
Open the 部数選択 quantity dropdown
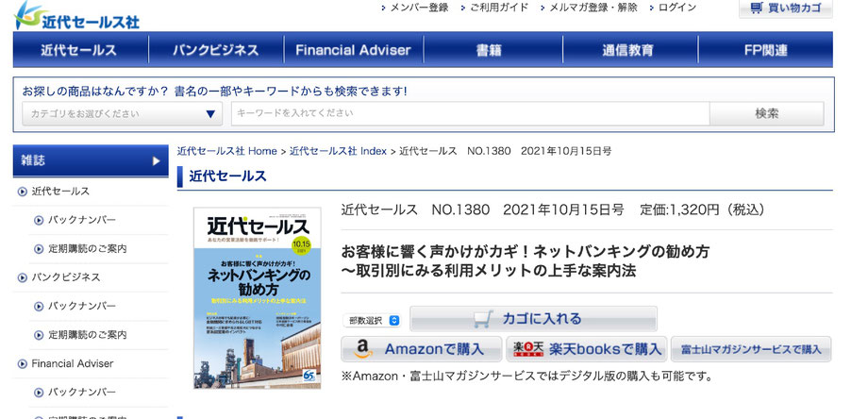(x=372, y=321)
